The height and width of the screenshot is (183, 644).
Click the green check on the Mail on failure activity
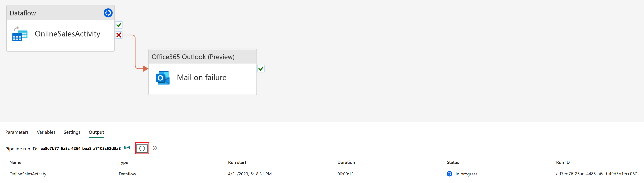point(261,68)
